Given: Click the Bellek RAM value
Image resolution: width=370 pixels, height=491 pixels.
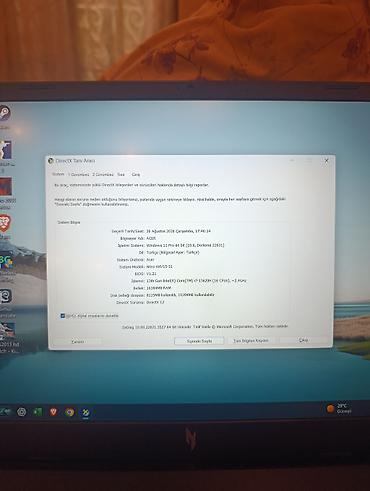Looking at the screenshot, I should (x=159, y=288).
